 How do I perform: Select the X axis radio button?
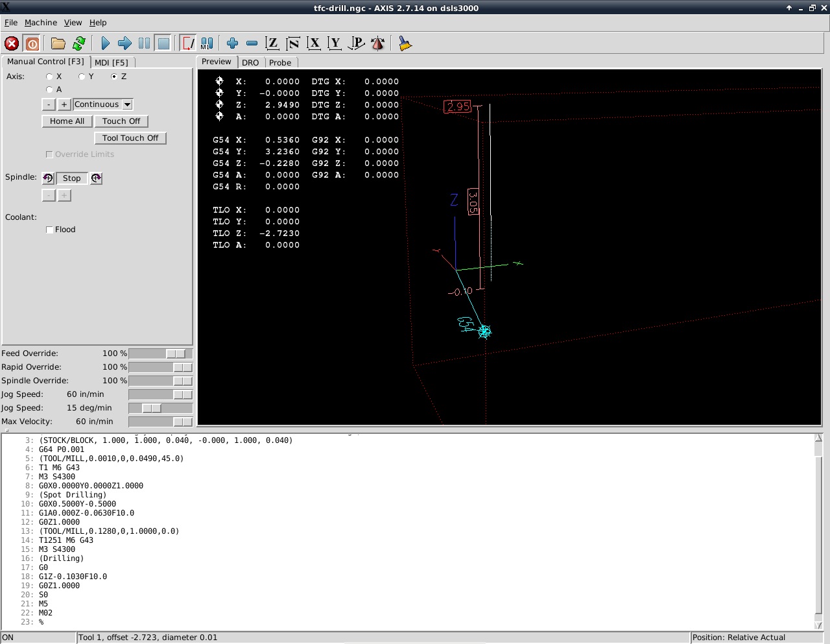(x=49, y=77)
